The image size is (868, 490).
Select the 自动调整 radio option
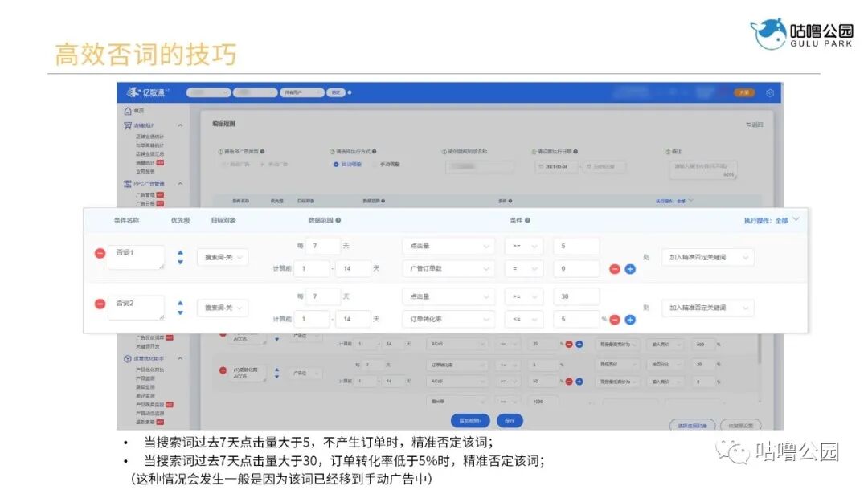point(335,165)
